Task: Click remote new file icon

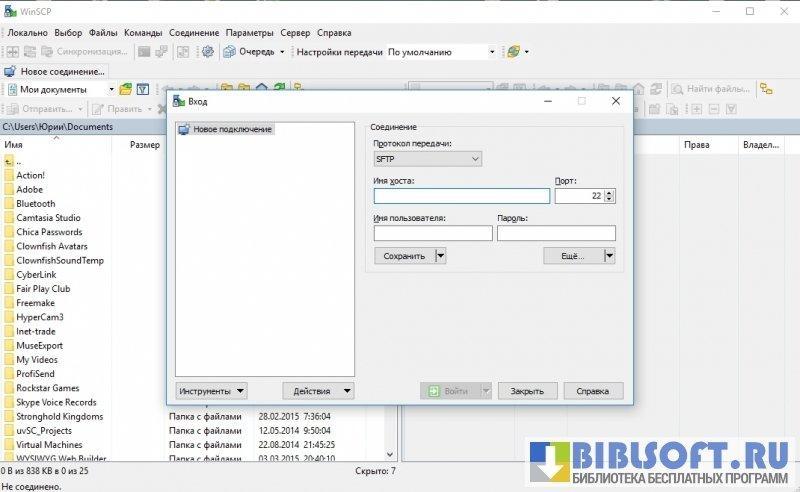Action: (x=672, y=109)
